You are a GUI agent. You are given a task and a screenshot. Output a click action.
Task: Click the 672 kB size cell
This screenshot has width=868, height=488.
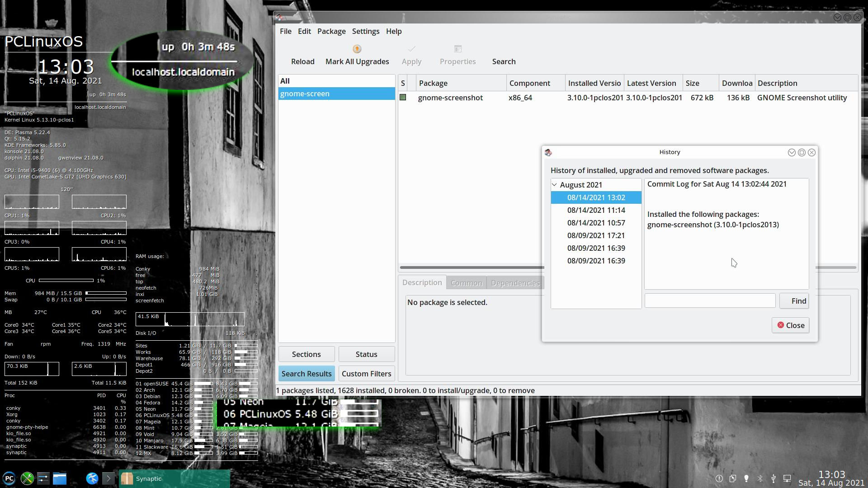(x=702, y=98)
